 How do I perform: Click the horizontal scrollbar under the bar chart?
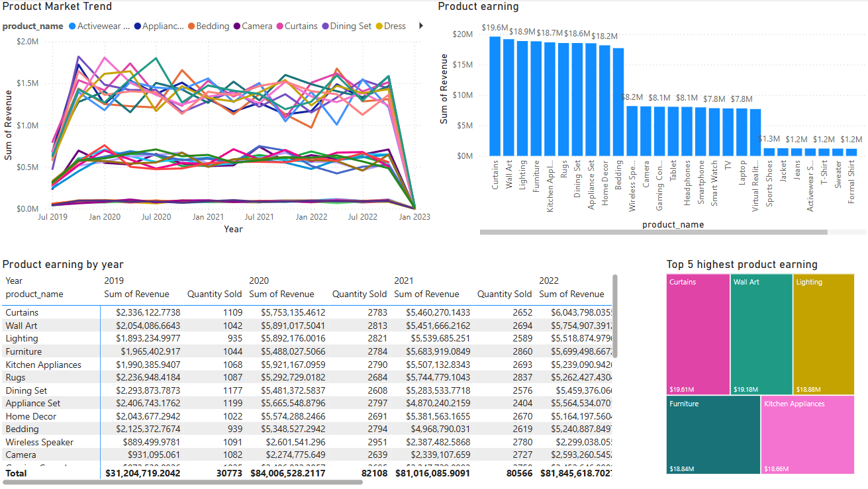[x=653, y=232]
